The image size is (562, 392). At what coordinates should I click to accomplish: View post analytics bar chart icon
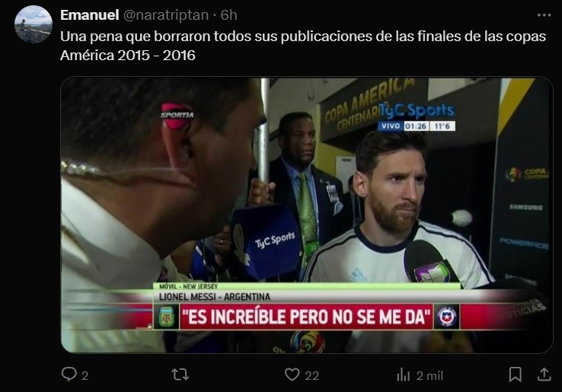(x=403, y=374)
